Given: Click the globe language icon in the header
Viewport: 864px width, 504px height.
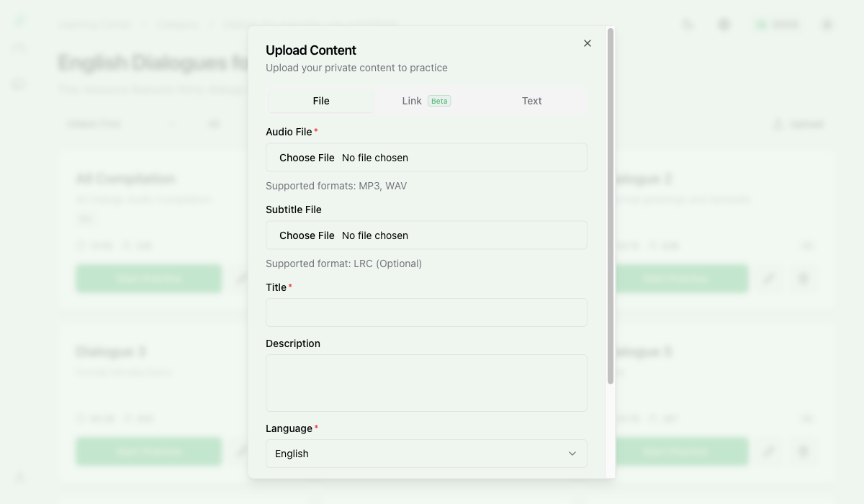Looking at the screenshot, I should 724,24.
